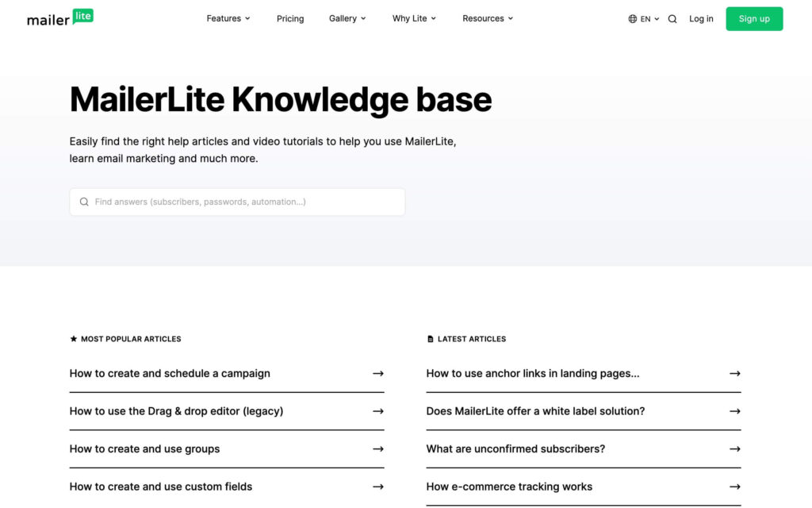812x508 pixels.
Task: Click magnifier icon inside search box
Action: point(84,202)
